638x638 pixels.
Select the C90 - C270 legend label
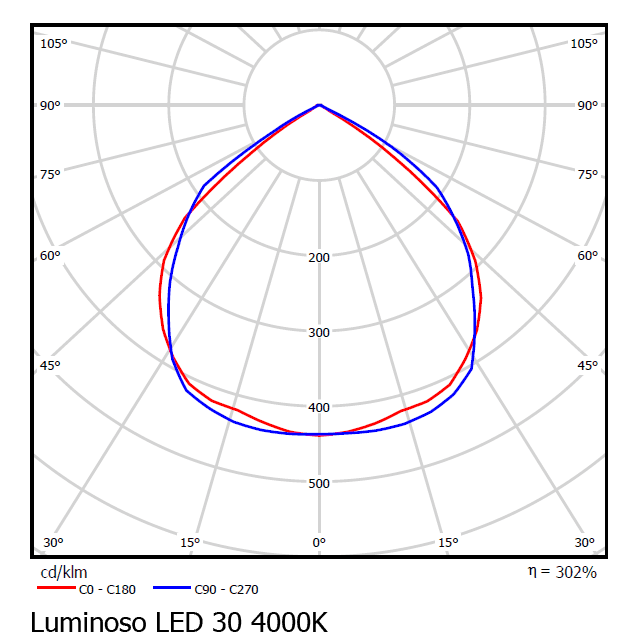(225, 590)
